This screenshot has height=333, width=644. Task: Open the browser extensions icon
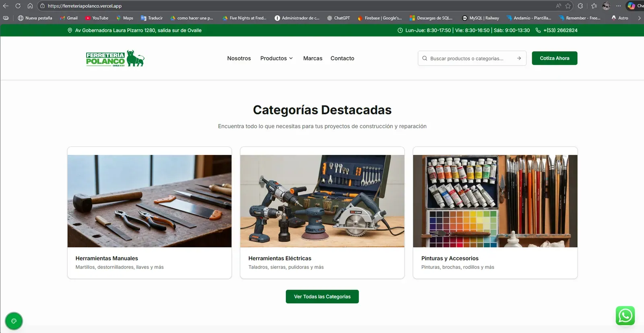click(580, 6)
